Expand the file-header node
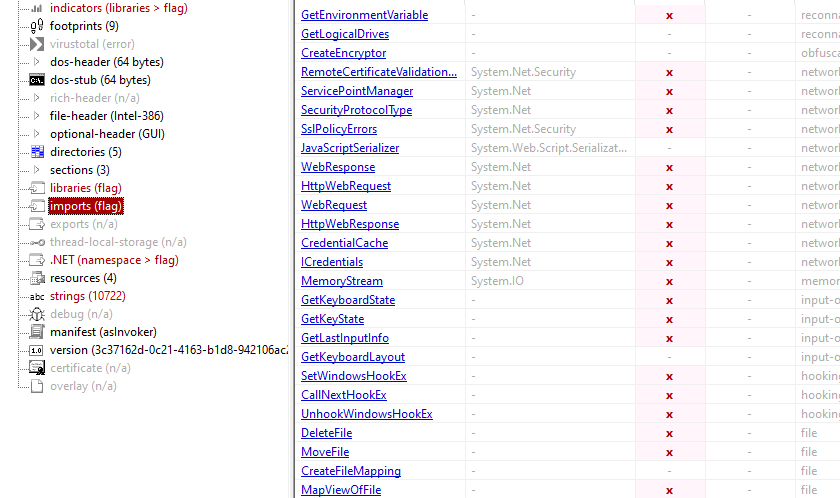Screen dimensions: 840x498 pyautogui.click(x=36, y=116)
